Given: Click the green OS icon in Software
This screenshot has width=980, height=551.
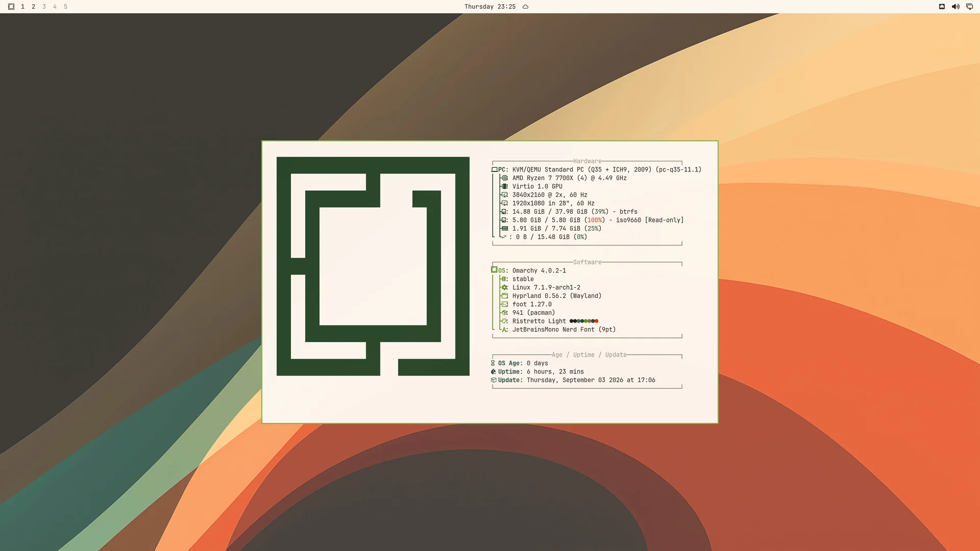Looking at the screenshot, I should (494, 270).
